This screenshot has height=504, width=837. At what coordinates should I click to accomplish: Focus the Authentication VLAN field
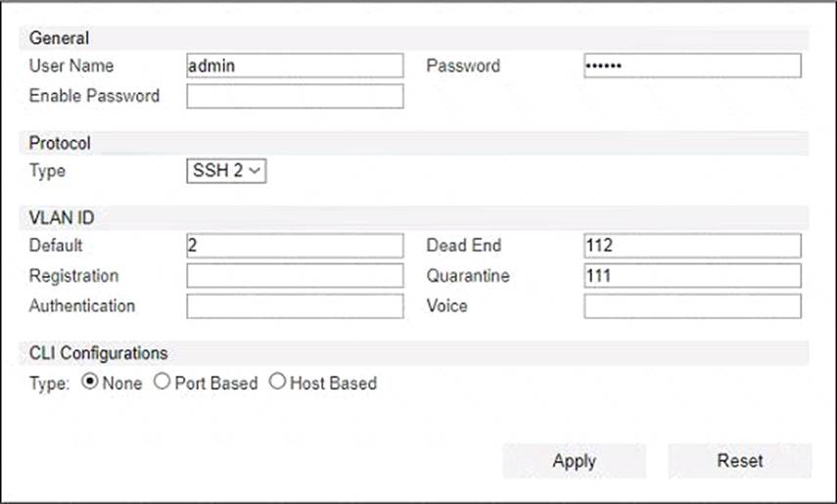coord(295,306)
